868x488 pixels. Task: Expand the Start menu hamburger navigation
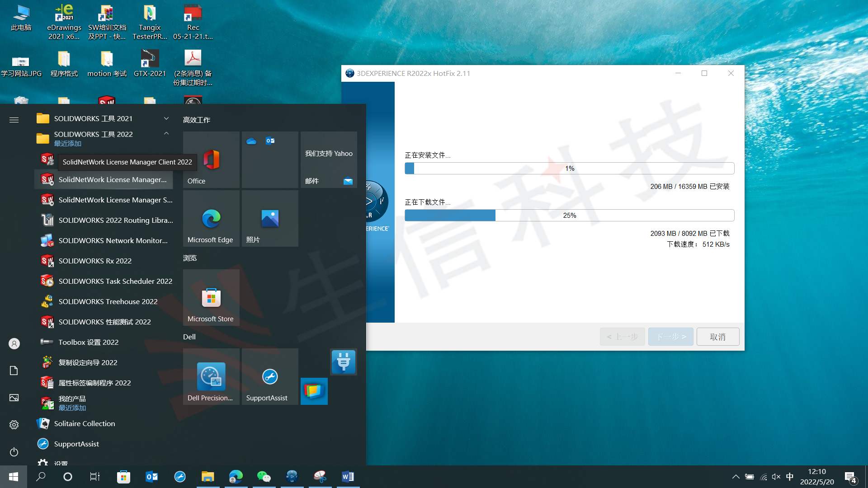click(14, 120)
